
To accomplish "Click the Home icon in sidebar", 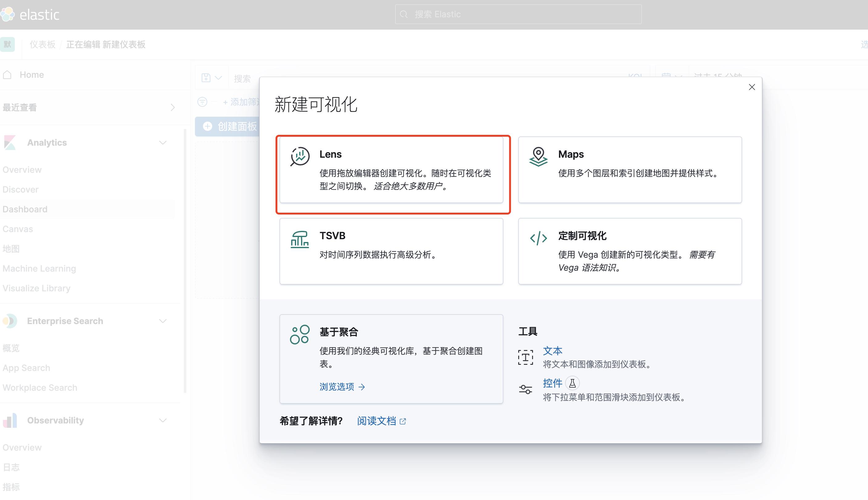I will click(x=7, y=74).
